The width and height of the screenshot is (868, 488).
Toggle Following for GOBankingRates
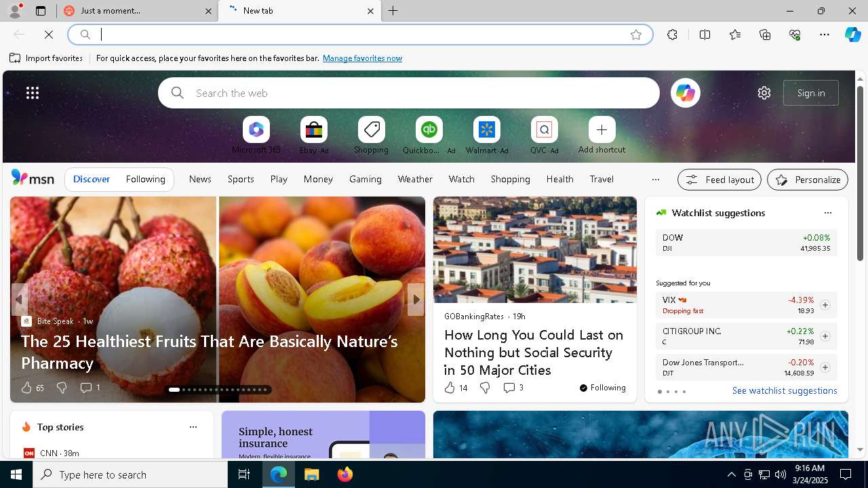tap(603, 388)
